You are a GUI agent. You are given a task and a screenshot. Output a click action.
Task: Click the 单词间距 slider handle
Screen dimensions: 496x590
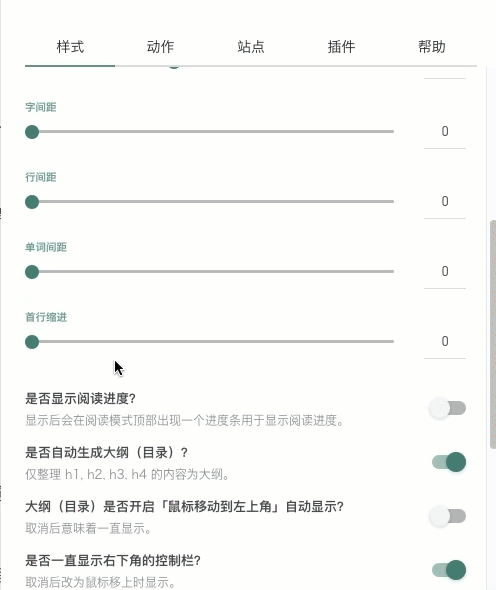(x=32, y=272)
